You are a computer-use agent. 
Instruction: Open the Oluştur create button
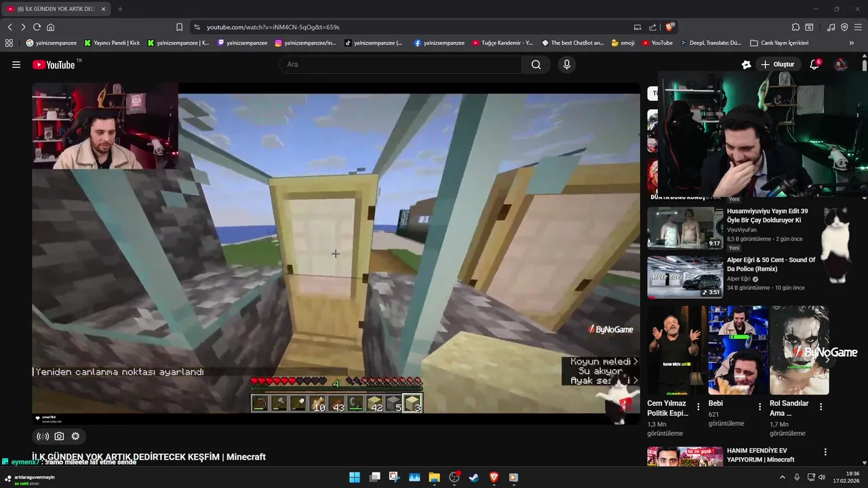(x=777, y=64)
